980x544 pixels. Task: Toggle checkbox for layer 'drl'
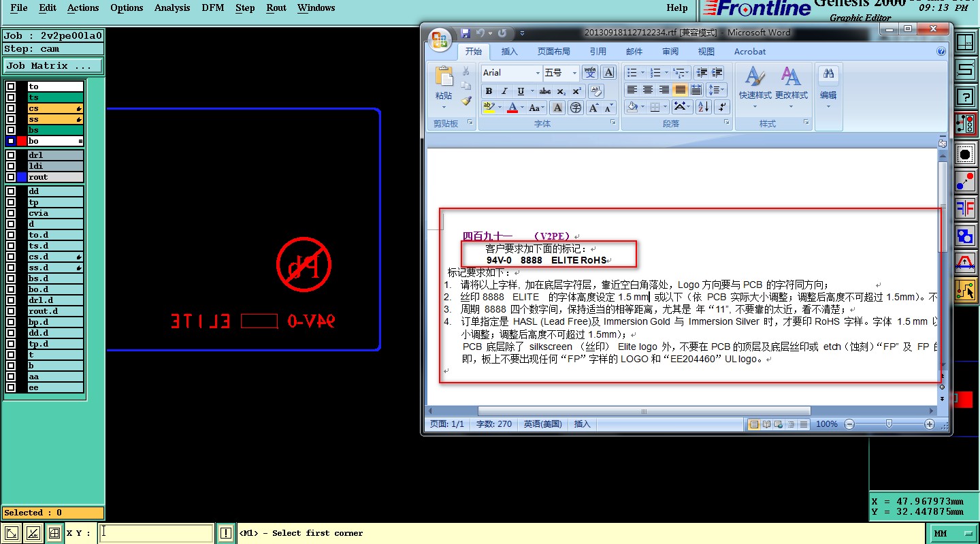[10, 155]
